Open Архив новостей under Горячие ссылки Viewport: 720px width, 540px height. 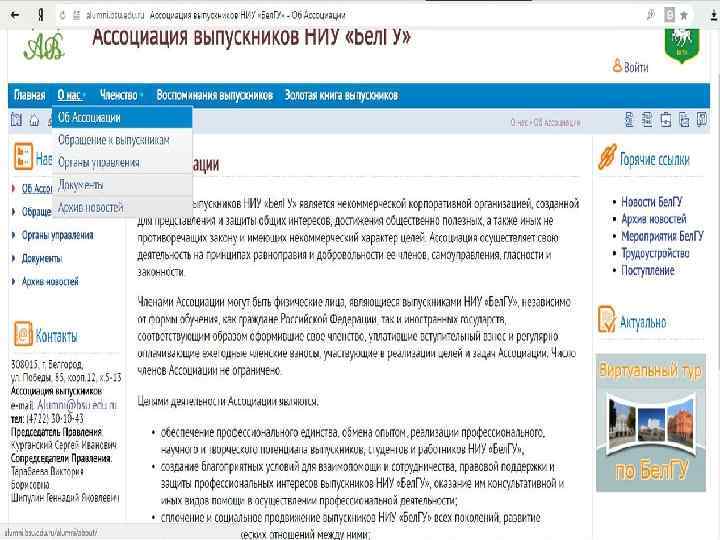pyautogui.click(x=654, y=219)
